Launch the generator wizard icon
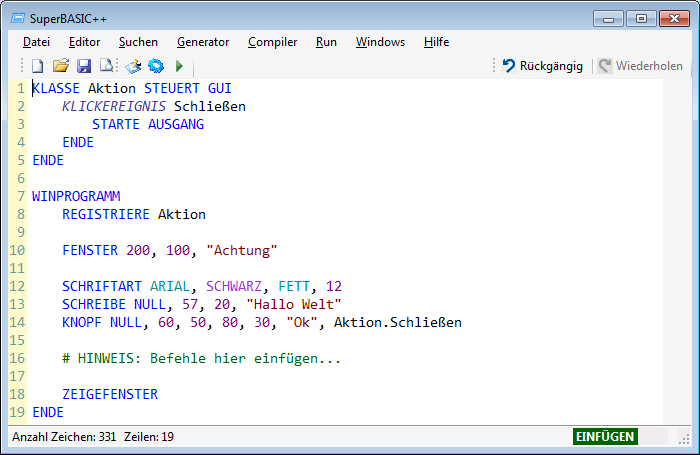This screenshot has width=700, height=455. [x=133, y=66]
